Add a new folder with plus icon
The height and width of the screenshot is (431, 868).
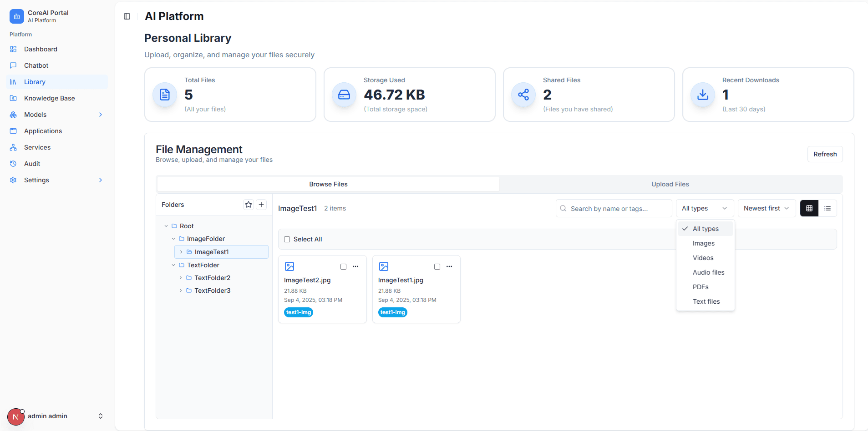click(261, 205)
